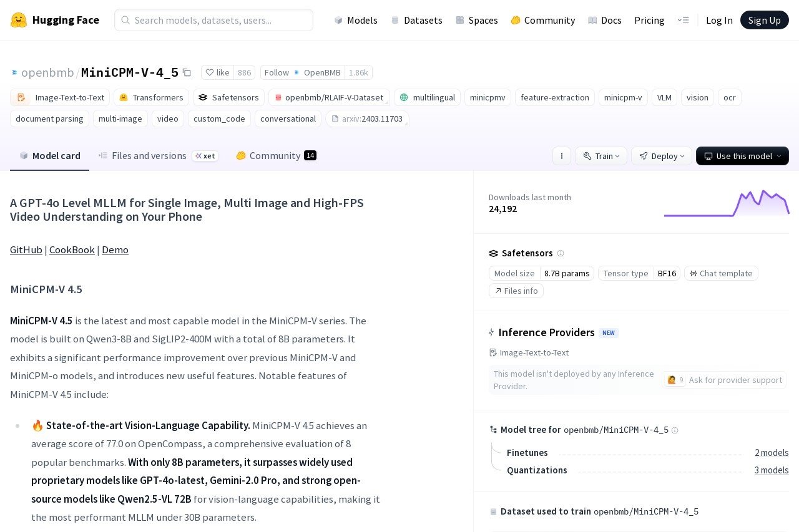Select the ocr tag

pos(729,97)
